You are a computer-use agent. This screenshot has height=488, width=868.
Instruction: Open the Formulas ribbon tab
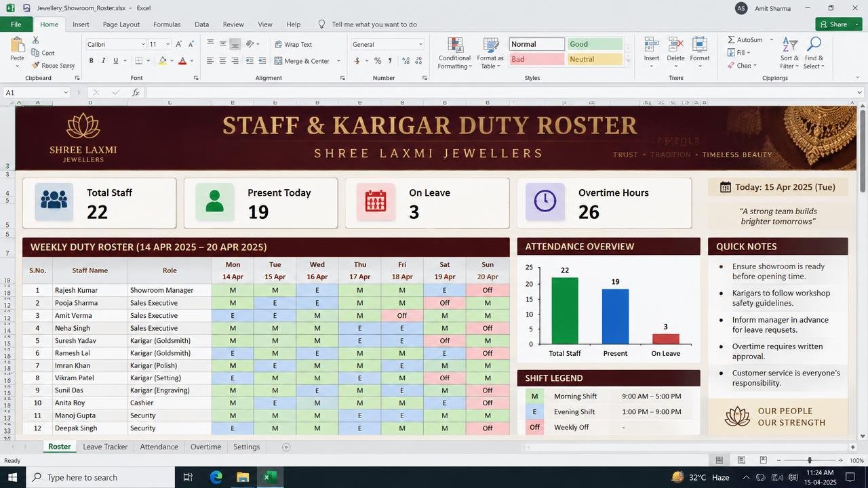pos(167,24)
